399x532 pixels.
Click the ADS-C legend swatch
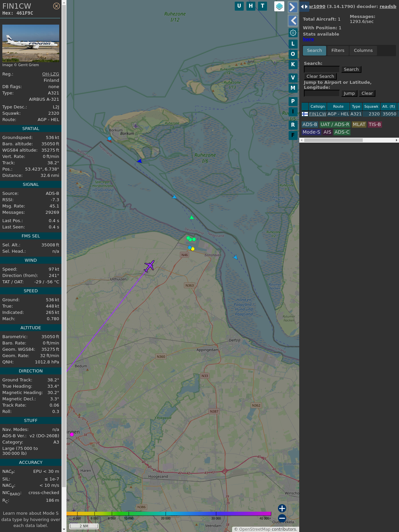[342, 132]
